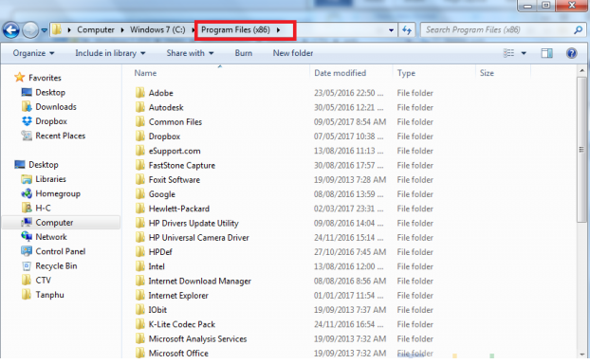Open Downloads in the navigation pane
The width and height of the screenshot is (590, 364).
(56, 107)
